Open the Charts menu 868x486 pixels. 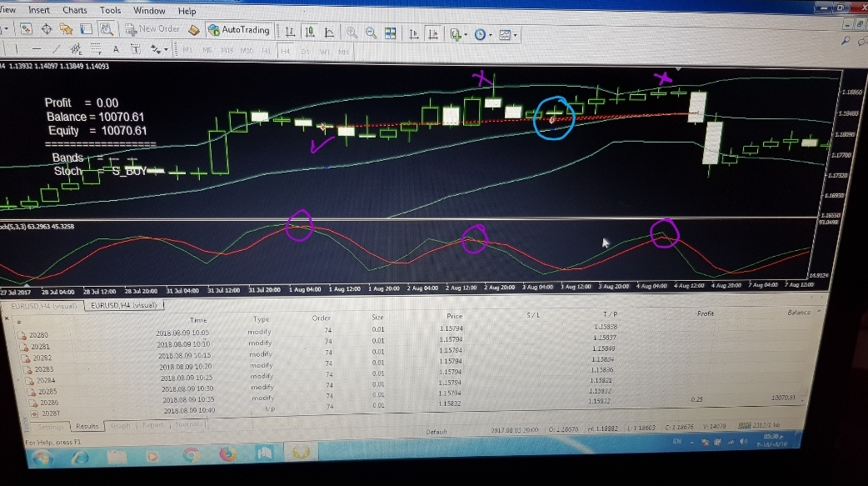(x=74, y=10)
